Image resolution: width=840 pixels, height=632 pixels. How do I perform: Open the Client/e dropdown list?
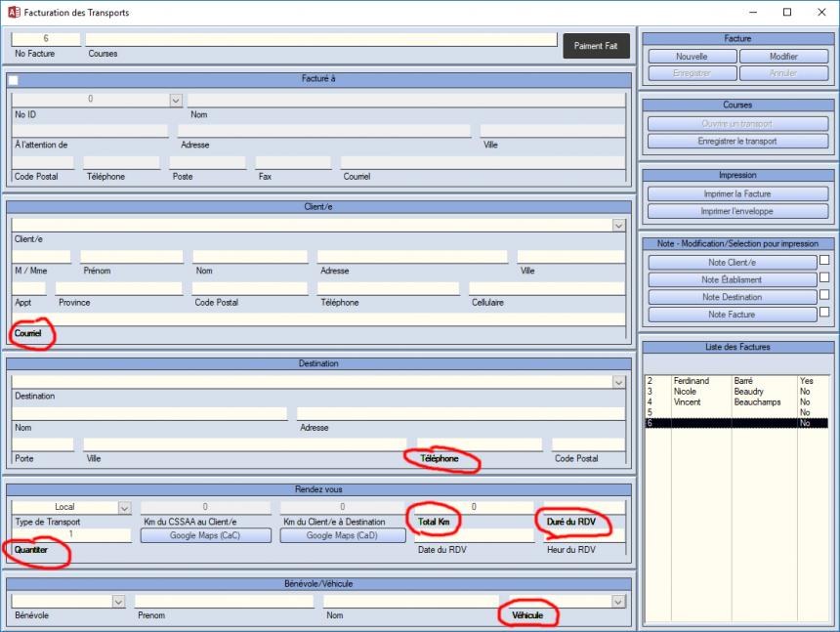[x=618, y=226]
